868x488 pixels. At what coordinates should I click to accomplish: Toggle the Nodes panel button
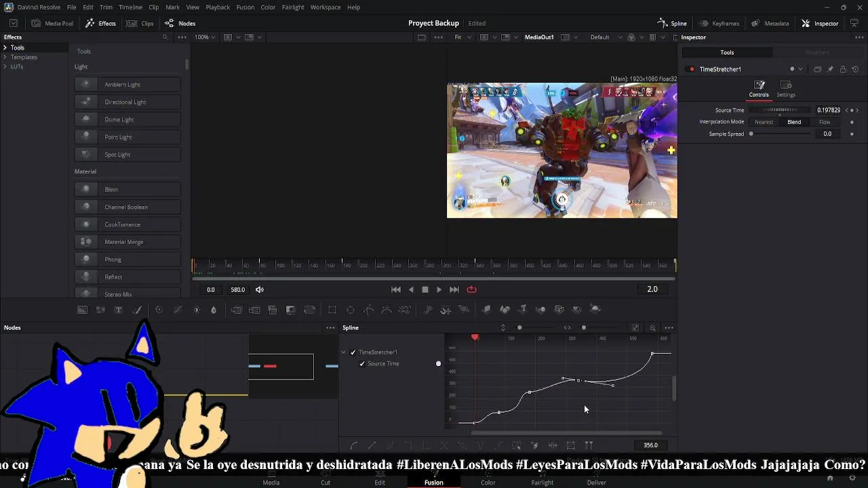(x=180, y=23)
